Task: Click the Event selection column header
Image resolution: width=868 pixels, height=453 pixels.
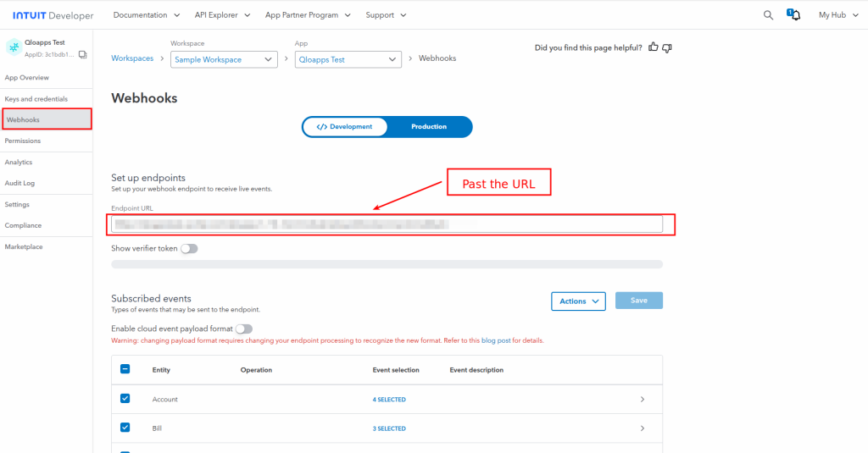Action: [x=396, y=370]
